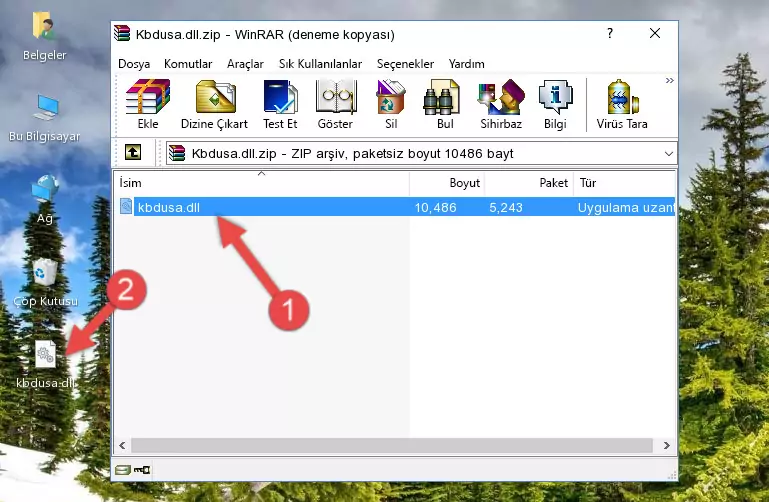The width and height of the screenshot is (769, 502).
Task: Click the archive path text field
Action: [x=422, y=153]
